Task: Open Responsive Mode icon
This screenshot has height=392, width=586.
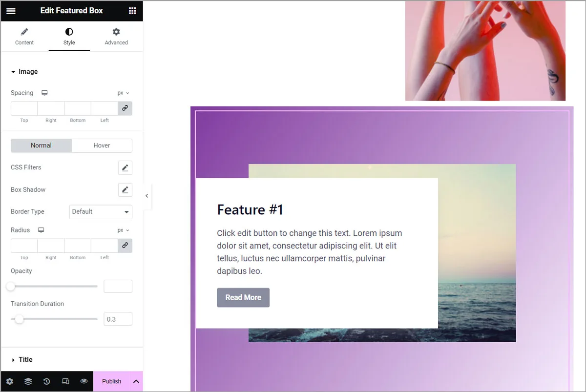Action: 65,381
